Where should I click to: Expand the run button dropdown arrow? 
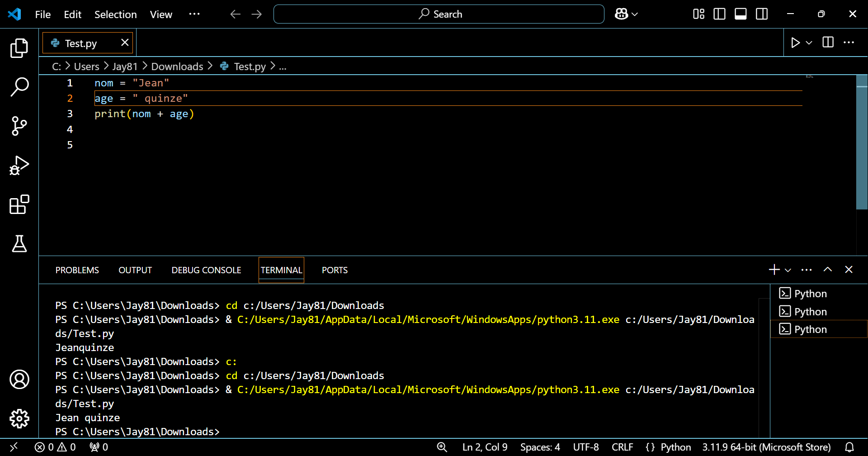click(809, 43)
